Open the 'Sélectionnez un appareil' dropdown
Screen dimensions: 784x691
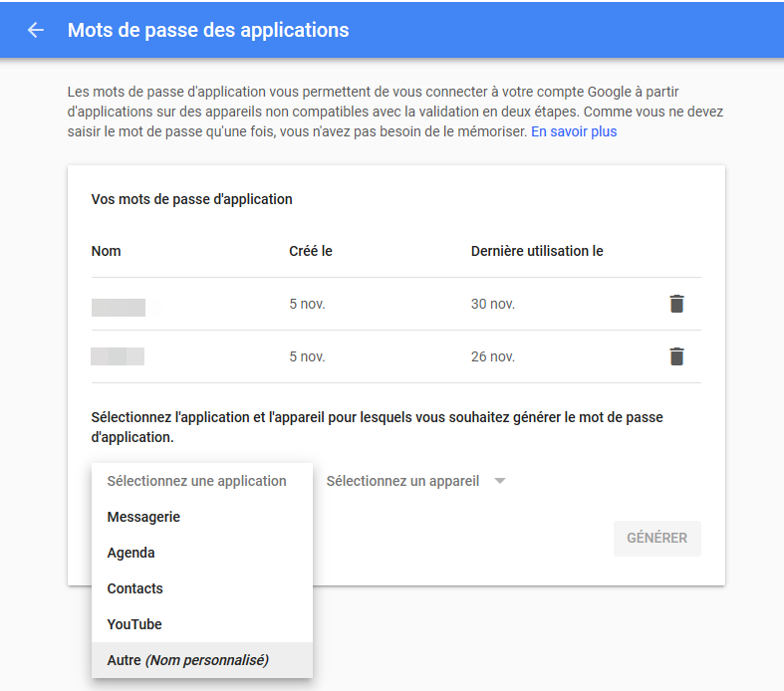coord(416,481)
